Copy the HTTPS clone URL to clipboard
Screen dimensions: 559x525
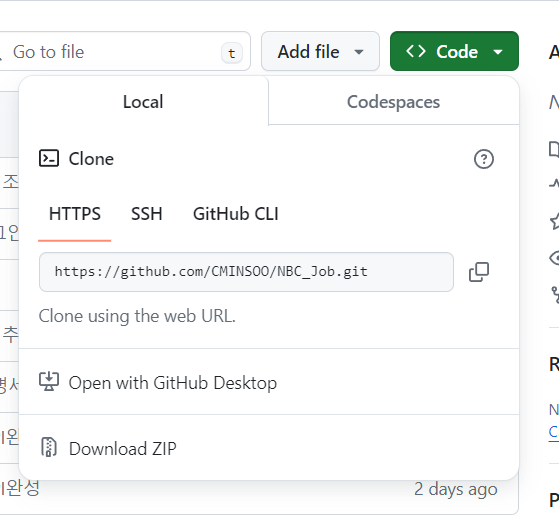[478, 272]
